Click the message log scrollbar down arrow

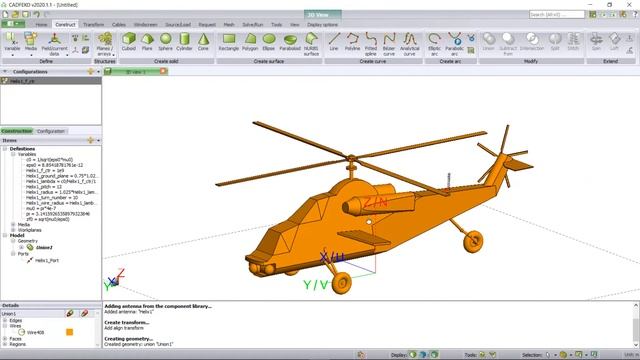pyautogui.click(x=636, y=344)
